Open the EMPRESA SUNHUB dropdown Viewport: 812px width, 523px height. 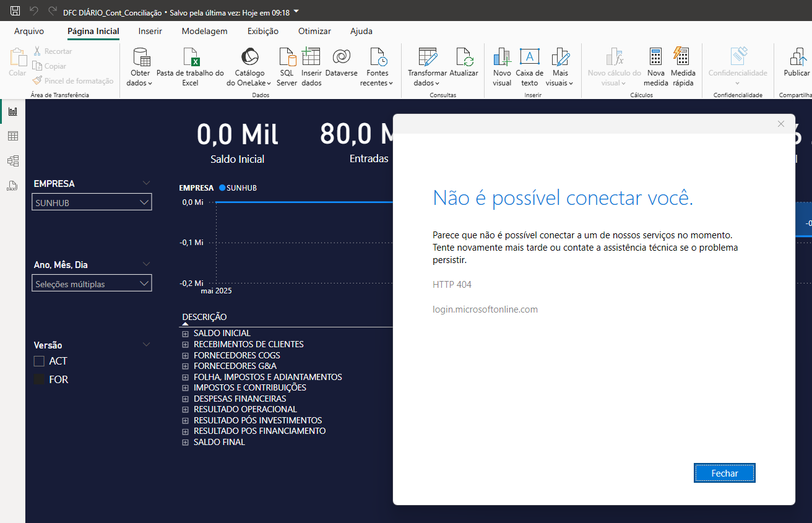tap(92, 202)
